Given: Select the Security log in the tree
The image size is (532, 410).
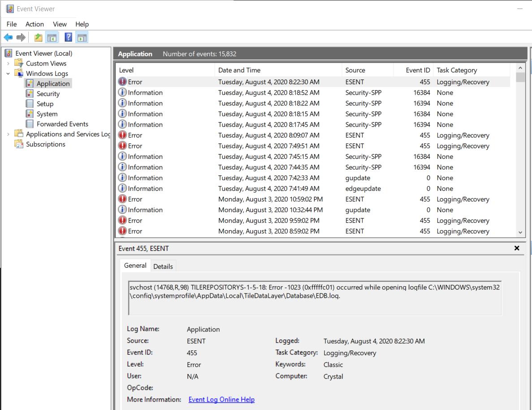Looking at the screenshot, I should click(48, 94).
